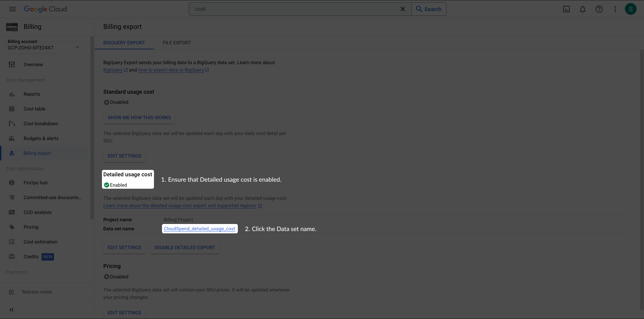Click the FinOps hub dollar icon
644x319 pixels.
point(12,183)
